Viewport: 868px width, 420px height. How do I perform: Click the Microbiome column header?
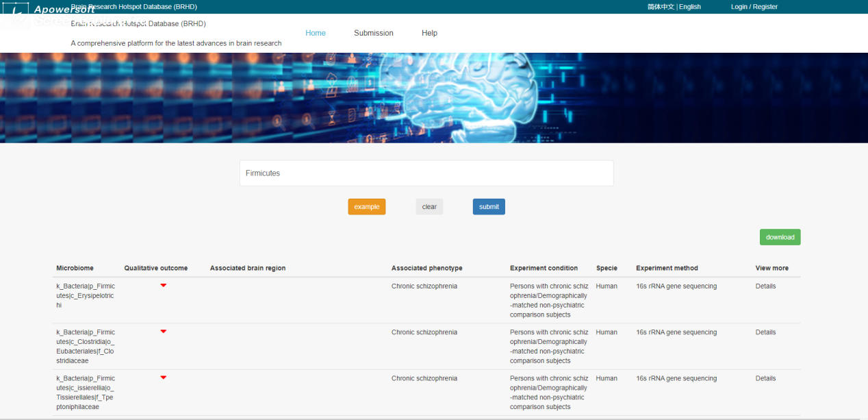(75, 268)
